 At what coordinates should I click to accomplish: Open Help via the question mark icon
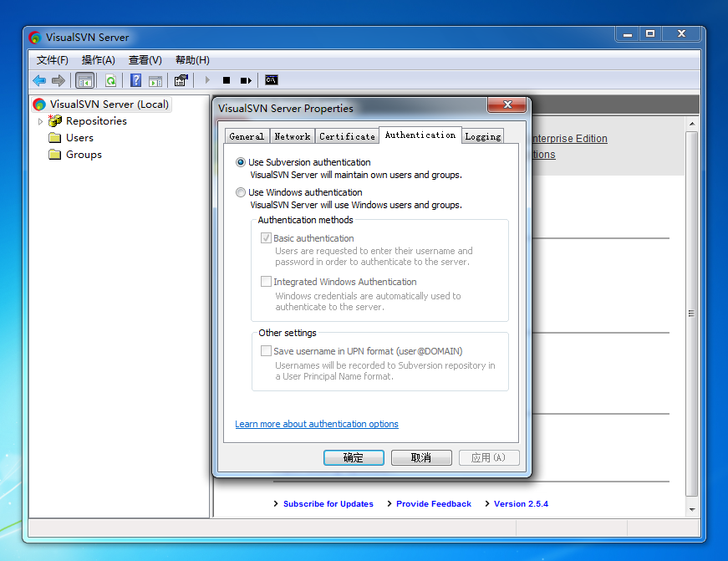coord(135,80)
